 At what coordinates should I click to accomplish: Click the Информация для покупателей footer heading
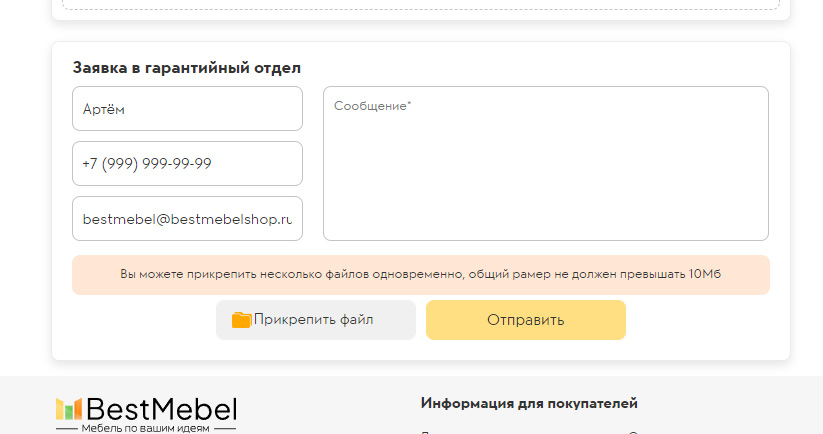click(x=529, y=403)
